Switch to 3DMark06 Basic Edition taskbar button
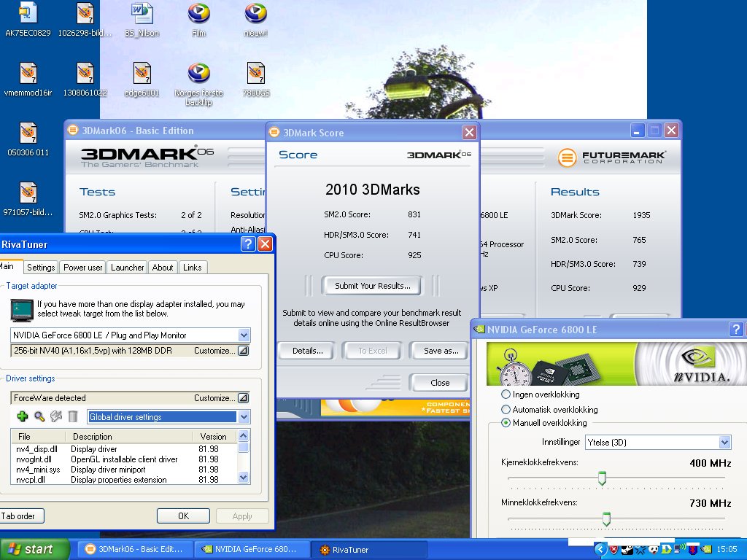Viewport: 747px width, 560px height. pos(135,550)
